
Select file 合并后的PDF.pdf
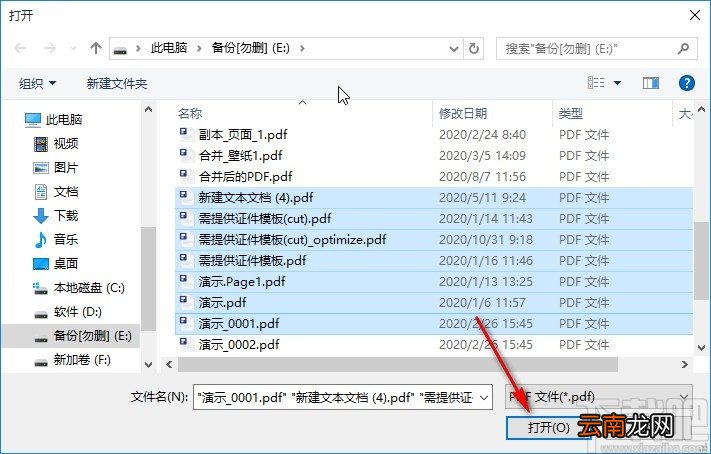(245, 176)
